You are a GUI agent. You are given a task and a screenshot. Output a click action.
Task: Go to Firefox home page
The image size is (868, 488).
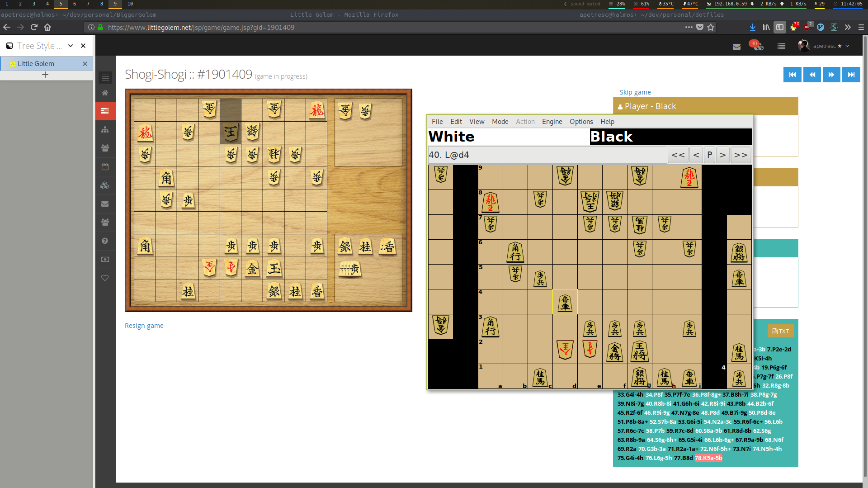[x=47, y=27]
